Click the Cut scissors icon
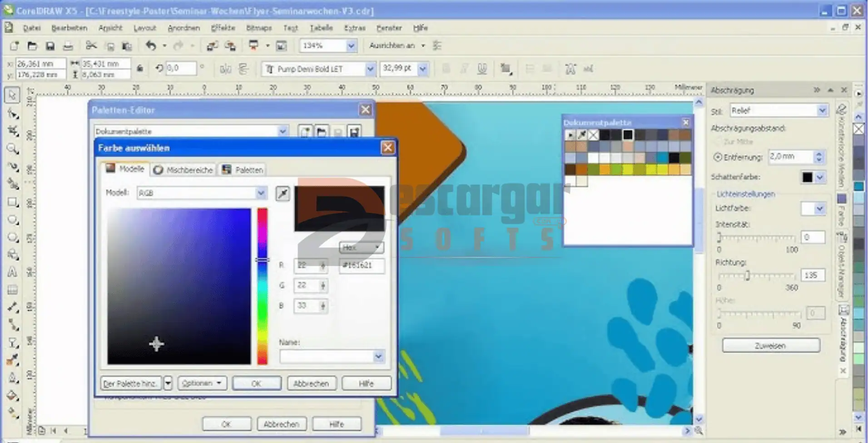 pos(91,46)
